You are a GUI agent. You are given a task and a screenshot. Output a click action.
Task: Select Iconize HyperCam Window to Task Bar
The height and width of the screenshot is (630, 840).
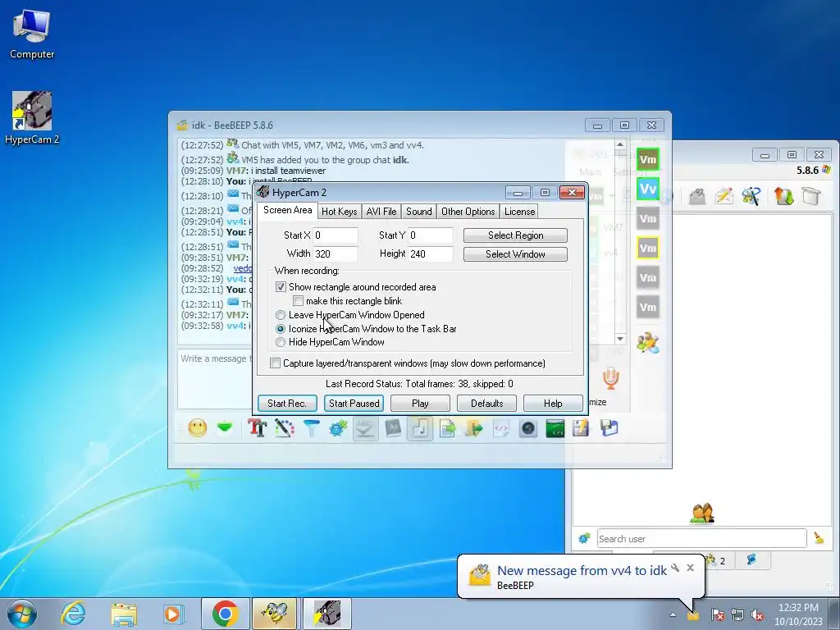281,329
